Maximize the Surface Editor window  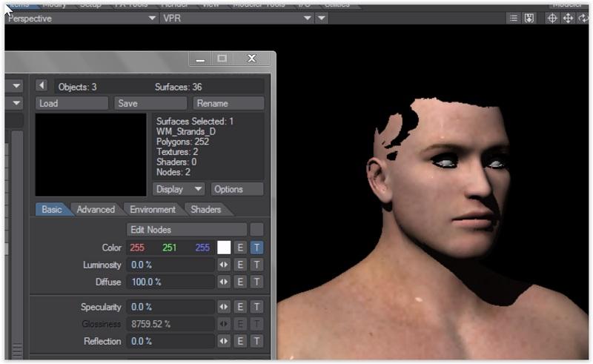pos(222,59)
